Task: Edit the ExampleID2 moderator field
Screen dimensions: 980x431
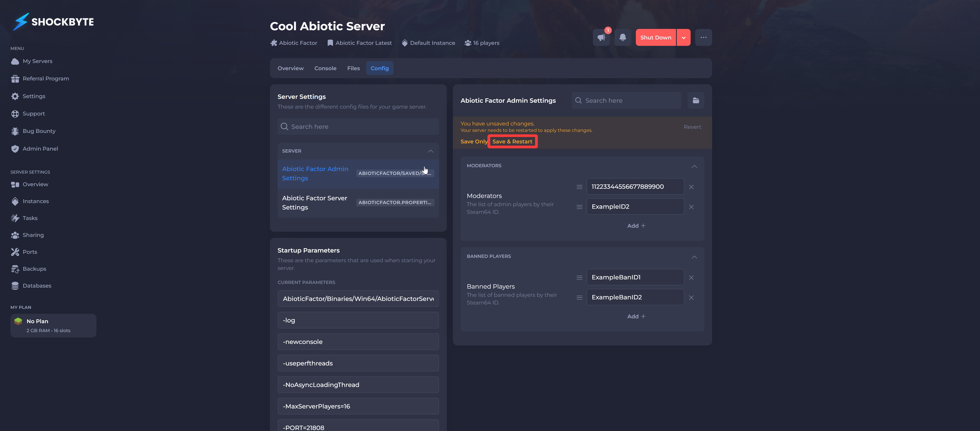Action: point(635,206)
